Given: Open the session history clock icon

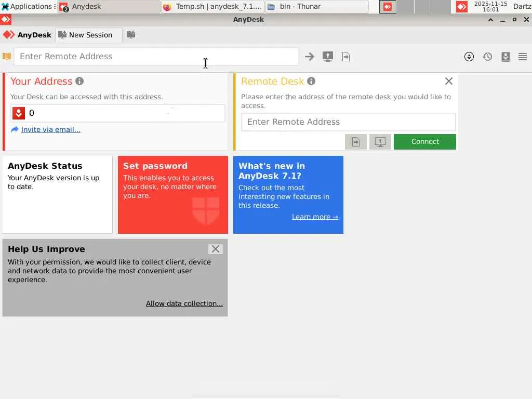Looking at the screenshot, I should (487, 57).
